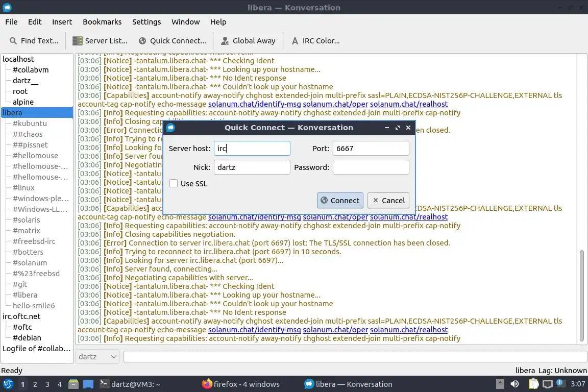Open the volume control in the tray
This screenshot has width=588, height=392.
[514, 384]
